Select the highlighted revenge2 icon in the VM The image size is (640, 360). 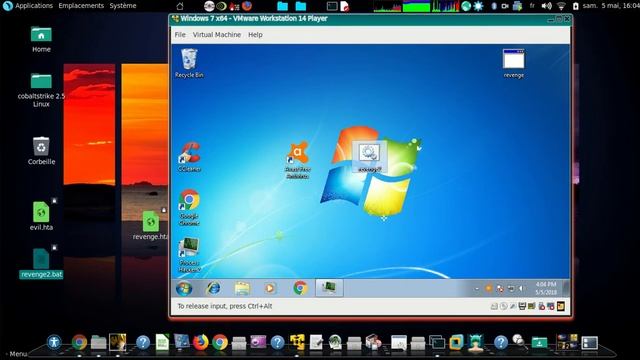[x=369, y=157]
